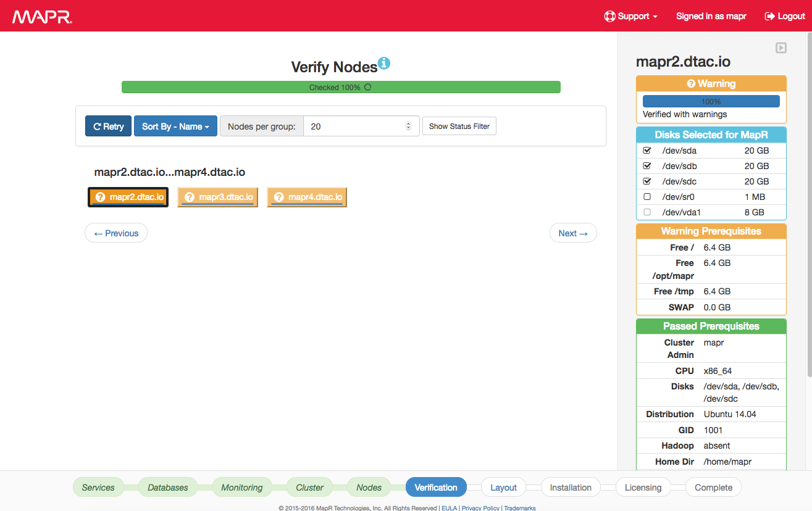The width and height of the screenshot is (812, 511).
Task: Uncheck the /dev/sda disk checkbox
Action: [647, 150]
